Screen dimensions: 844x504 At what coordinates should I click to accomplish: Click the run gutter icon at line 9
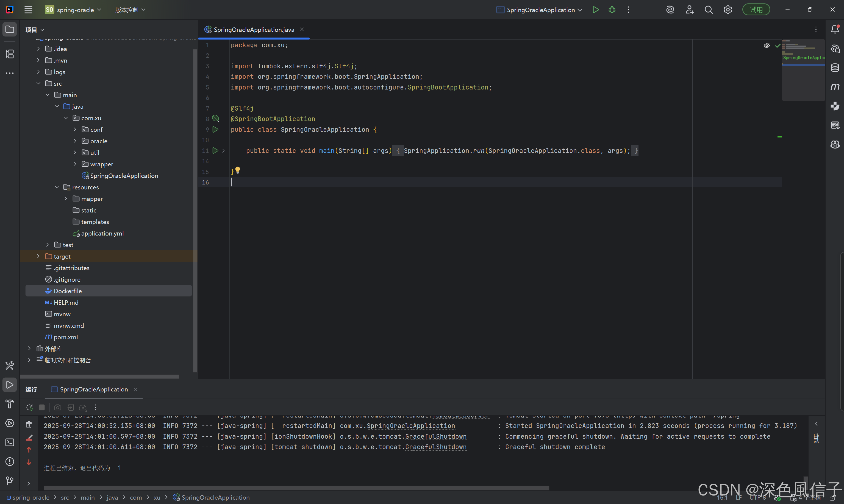(x=215, y=129)
